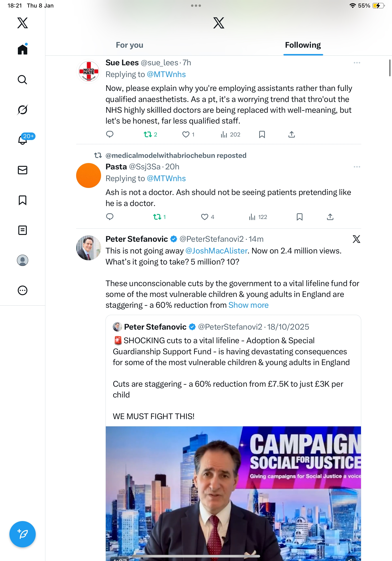
Task: Open the @JoshMacAlister mention link
Action: click(x=216, y=251)
